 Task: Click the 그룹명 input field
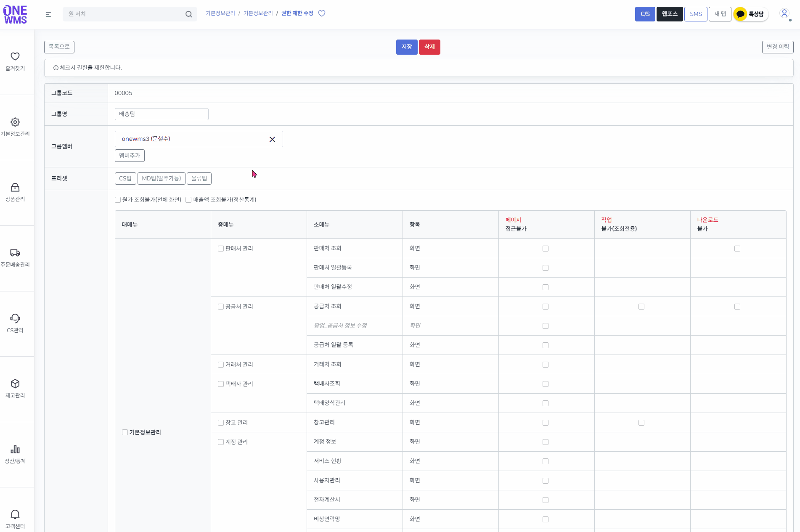tap(162, 114)
